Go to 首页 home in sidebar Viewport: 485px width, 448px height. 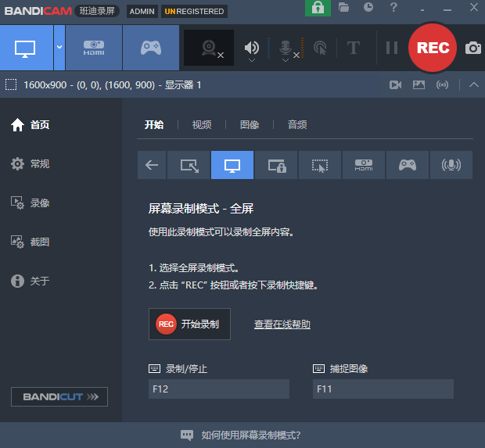31,125
